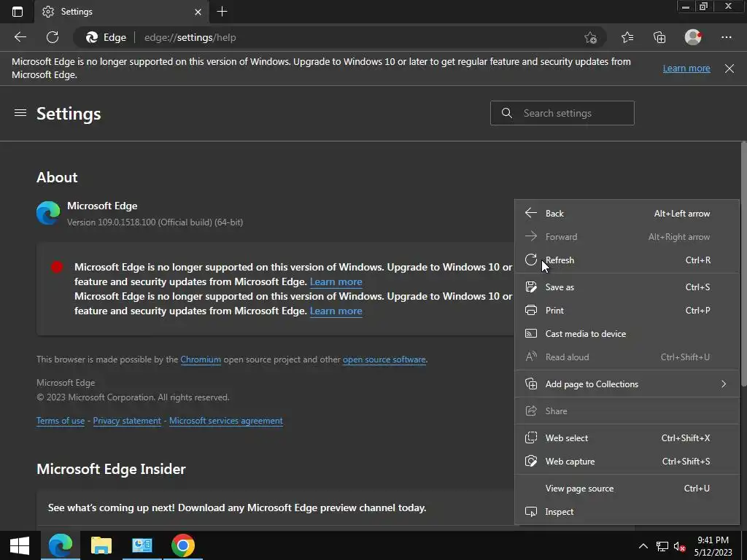The image size is (747, 560).
Task: Open a new tab with plus icon
Action: [222, 12]
